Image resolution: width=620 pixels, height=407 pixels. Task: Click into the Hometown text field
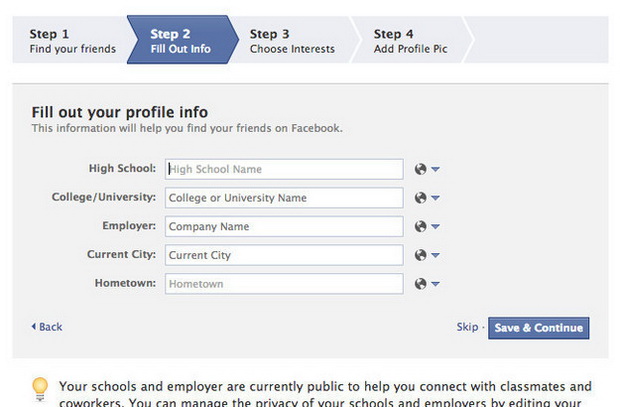tap(284, 284)
